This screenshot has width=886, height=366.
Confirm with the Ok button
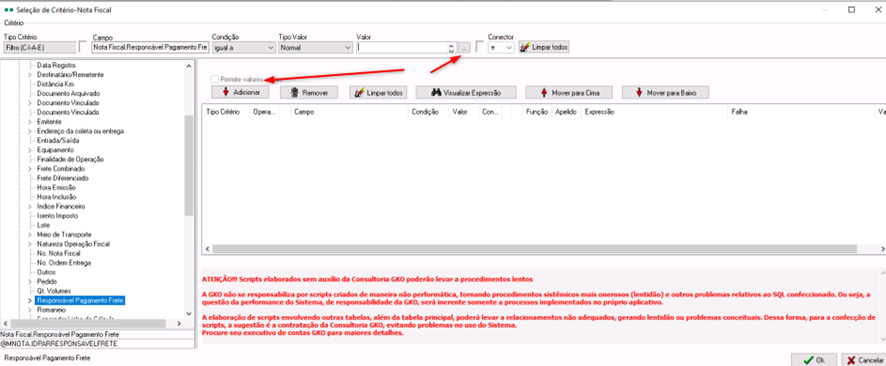(x=814, y=360)
